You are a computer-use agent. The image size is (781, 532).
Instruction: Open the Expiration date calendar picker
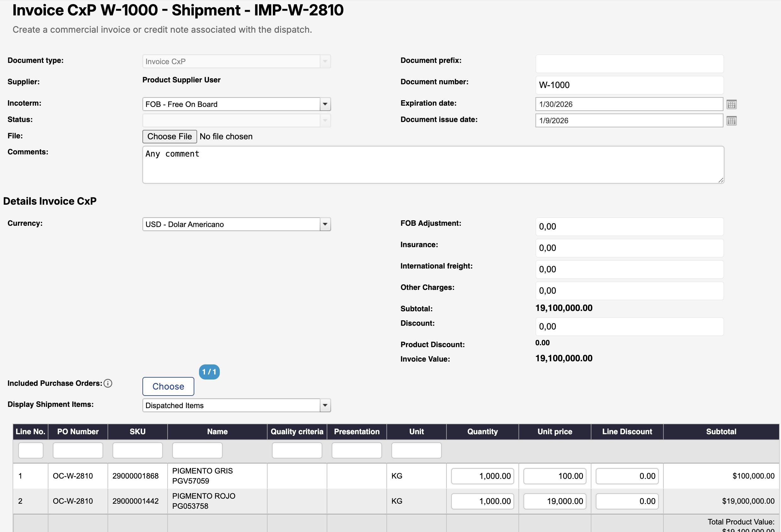coord(731,104)
